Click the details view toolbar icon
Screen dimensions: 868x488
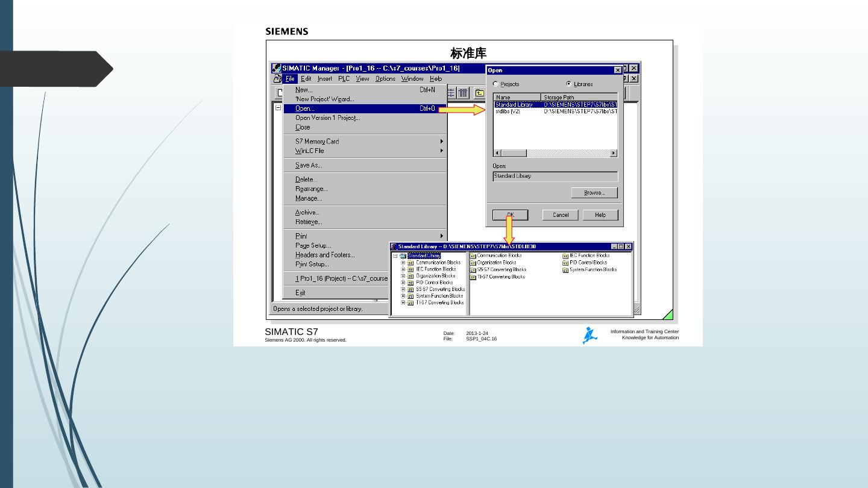pos(463,93)
